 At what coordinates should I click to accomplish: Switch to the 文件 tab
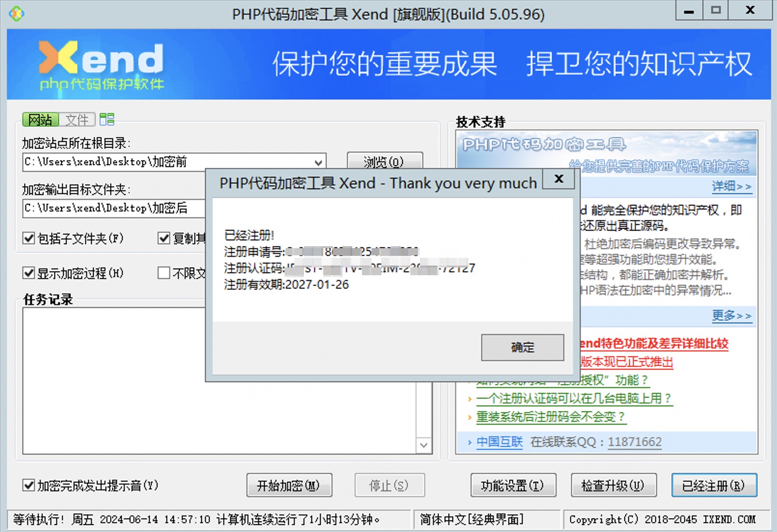[x=77, y=119]
